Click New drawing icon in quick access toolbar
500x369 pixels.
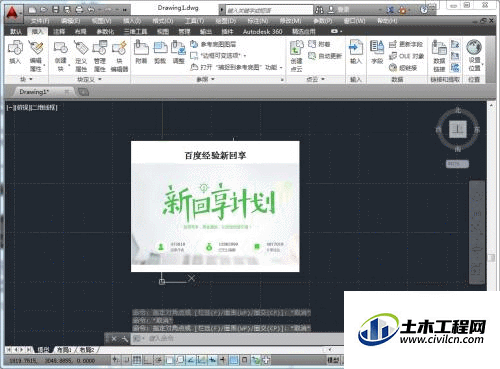(x=32, y=10)
